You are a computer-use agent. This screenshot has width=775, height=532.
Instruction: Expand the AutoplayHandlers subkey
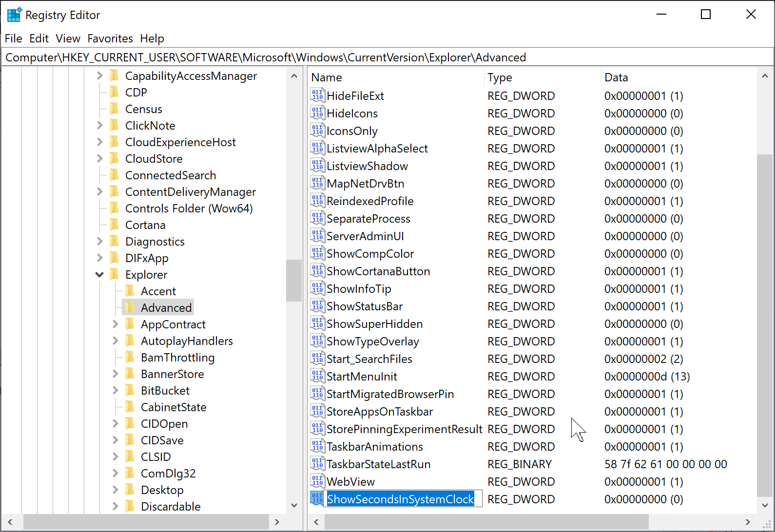point(115,341)
